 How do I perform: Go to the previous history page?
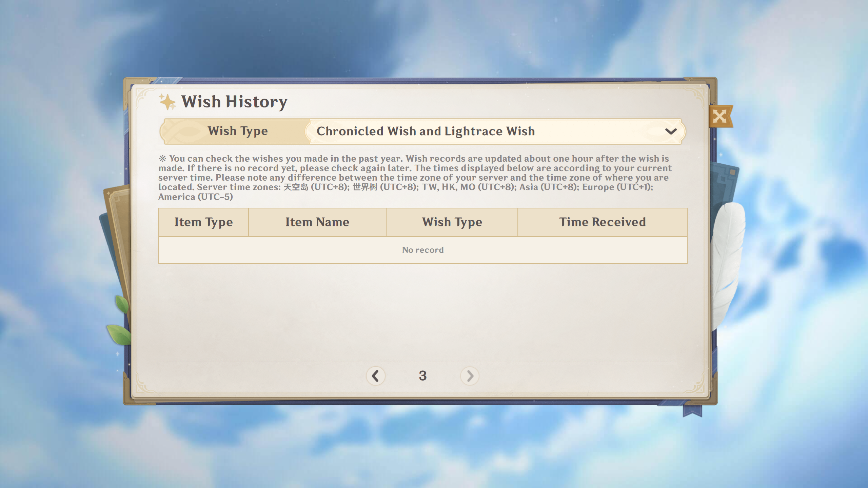(x=375, y=375)
